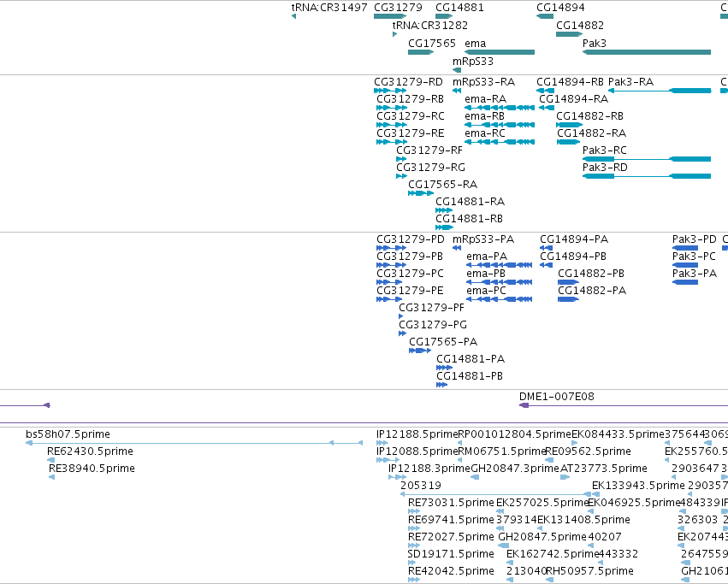Select protein CG14881-PA
Screen dimensions: 728x584
click(x=471, y=360)
